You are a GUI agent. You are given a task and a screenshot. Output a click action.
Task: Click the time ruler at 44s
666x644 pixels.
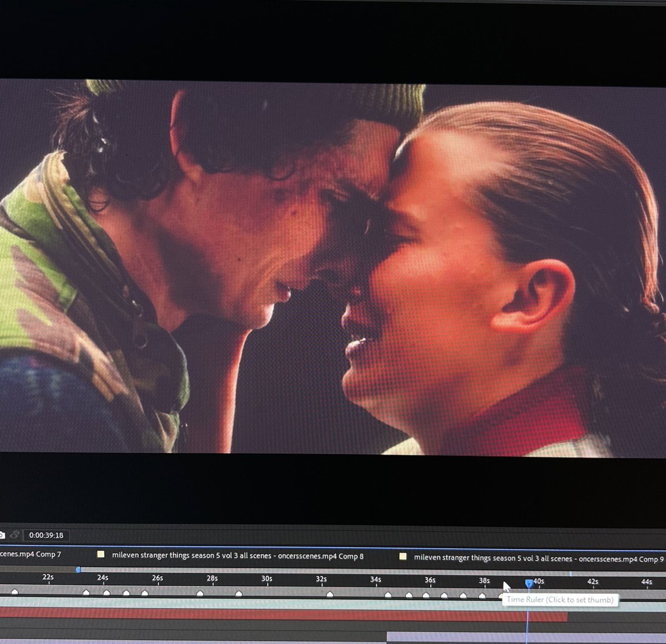click(647, 582)
